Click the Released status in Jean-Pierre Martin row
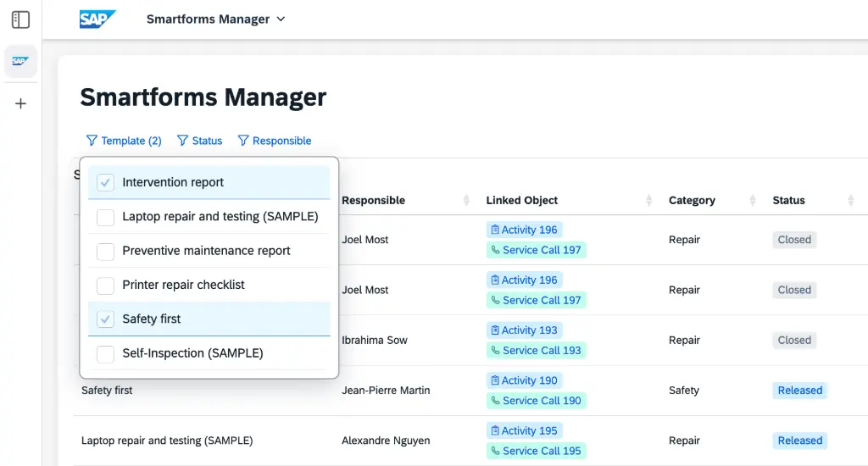The width and height of the screenshot is (868, 466). pos(800,391)
